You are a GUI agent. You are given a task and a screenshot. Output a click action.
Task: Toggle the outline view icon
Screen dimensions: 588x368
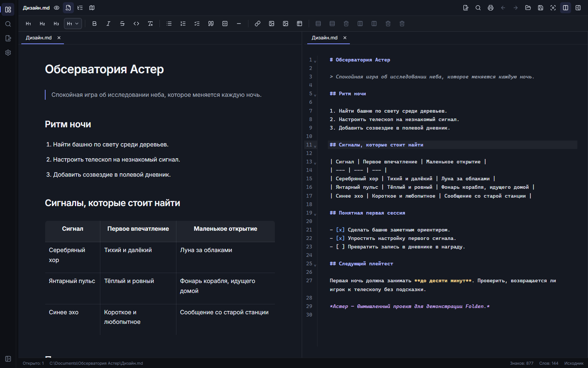[80, 8]
